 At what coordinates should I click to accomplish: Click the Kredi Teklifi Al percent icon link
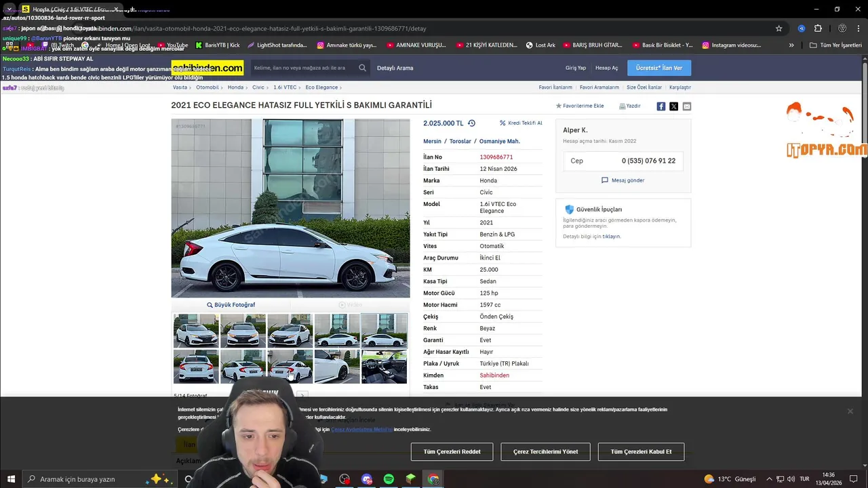click(x=521, y=123)
